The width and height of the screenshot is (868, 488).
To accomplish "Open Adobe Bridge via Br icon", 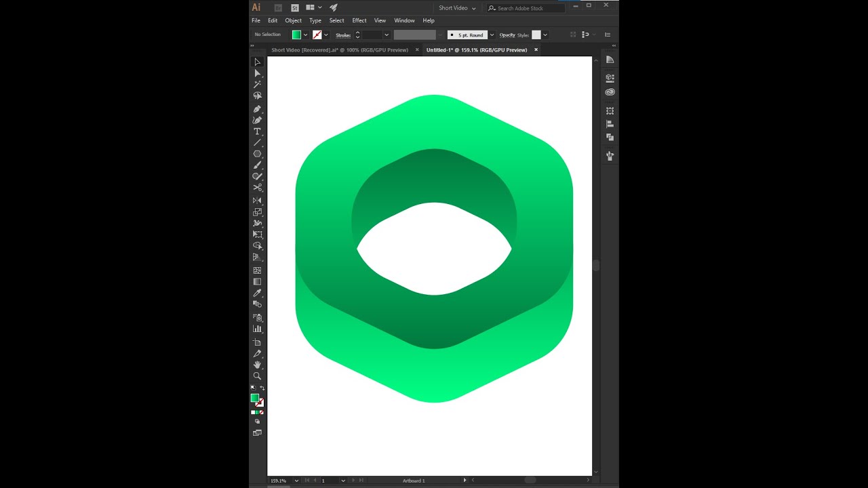I will pyautogui.click(x=278, y=7).
